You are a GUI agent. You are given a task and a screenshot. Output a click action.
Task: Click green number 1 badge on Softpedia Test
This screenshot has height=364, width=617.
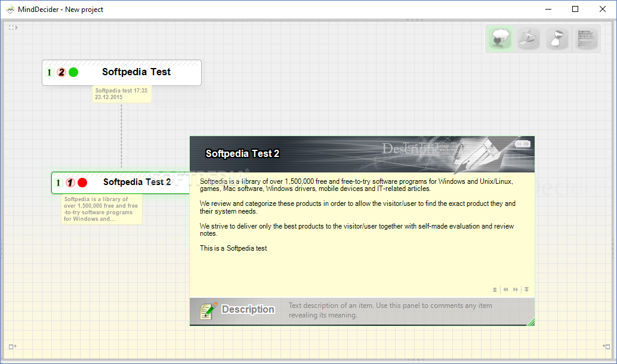coord(49,72)
